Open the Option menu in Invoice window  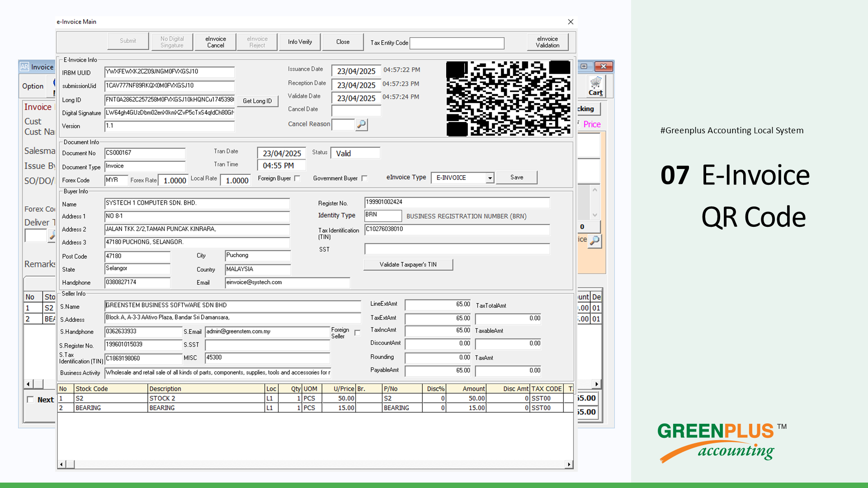pyautogui.click(x=33, y=86)
